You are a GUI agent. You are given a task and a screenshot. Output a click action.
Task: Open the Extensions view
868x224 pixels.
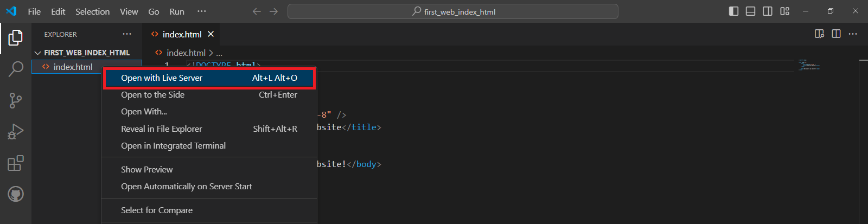coord(16,163)
